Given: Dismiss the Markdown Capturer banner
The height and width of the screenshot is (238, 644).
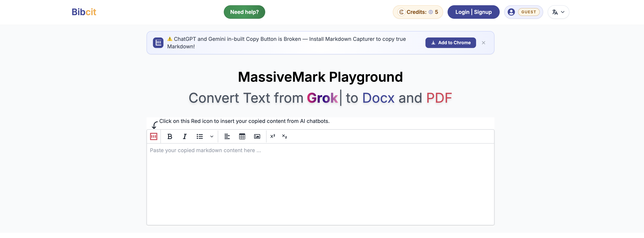Looking at the screenshot, I should point(484,43).
